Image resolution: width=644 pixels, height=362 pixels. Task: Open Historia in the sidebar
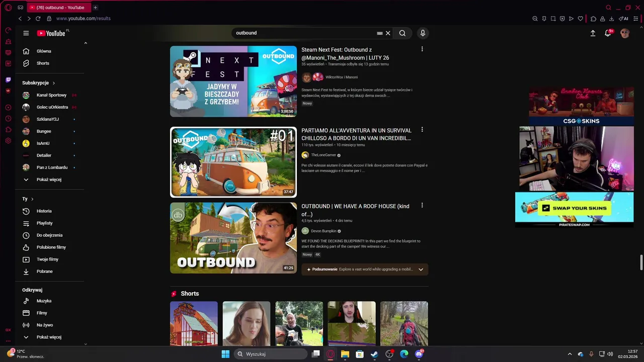(44, 211)
